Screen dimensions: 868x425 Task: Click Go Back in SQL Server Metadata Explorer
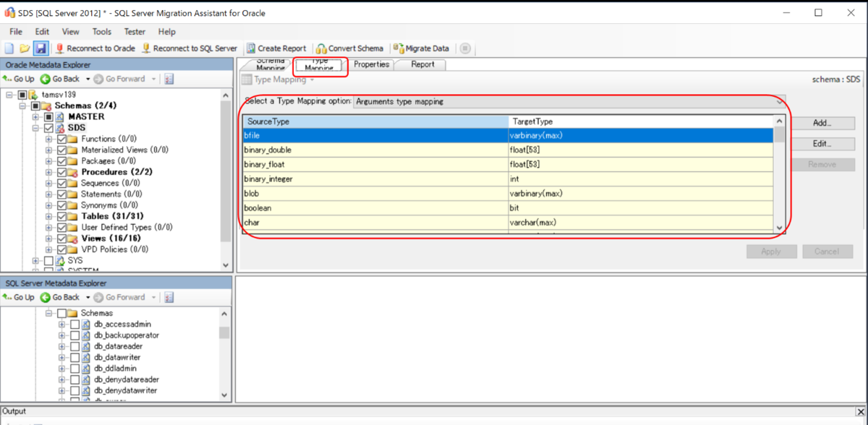[61, 297]
